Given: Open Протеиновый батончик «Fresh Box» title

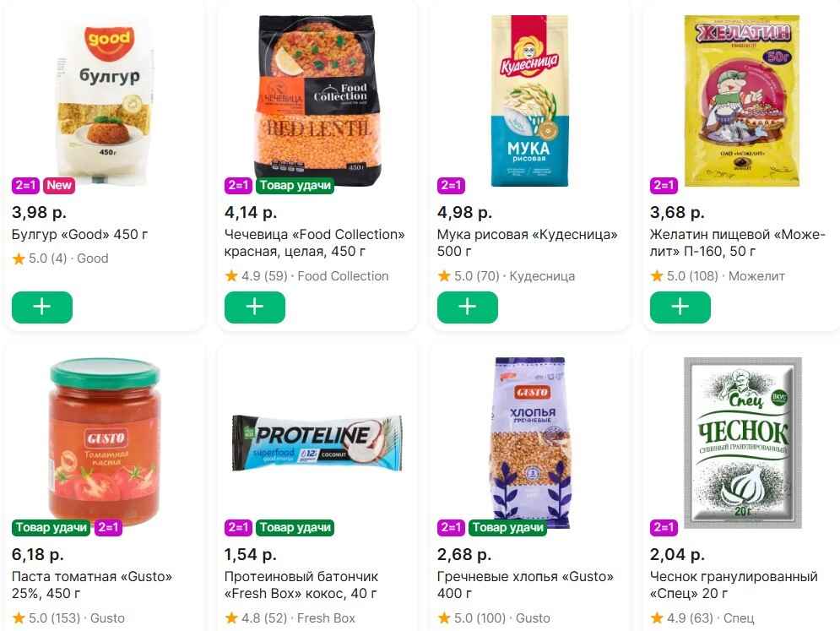Looking at the screenshot, I should 301,585.
